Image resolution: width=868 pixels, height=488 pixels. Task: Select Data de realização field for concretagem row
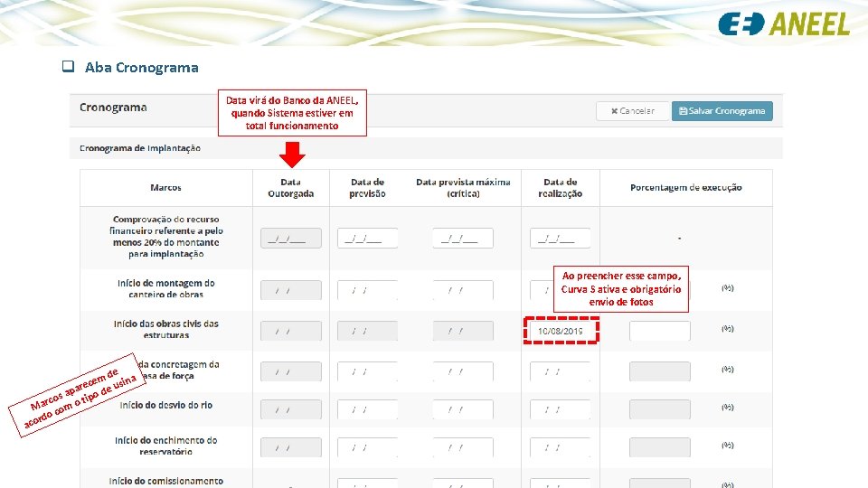pyautogui.click(x=561, y=371)
